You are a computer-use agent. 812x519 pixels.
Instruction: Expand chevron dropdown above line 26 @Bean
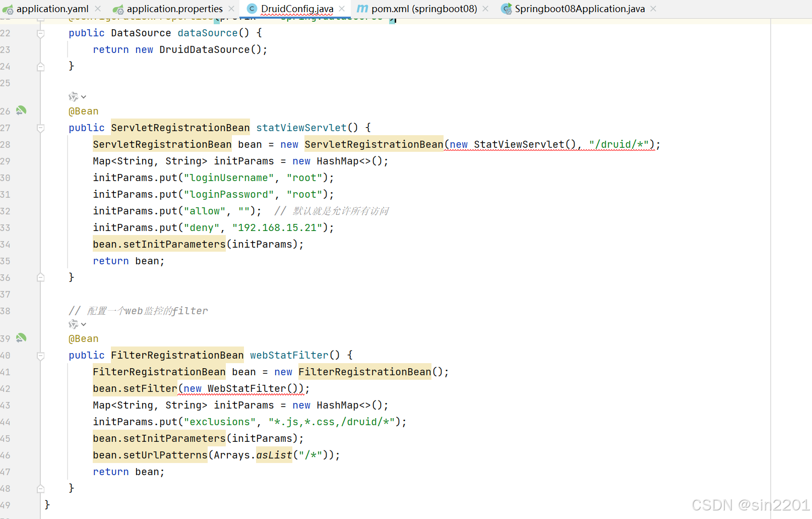[84, 97]
